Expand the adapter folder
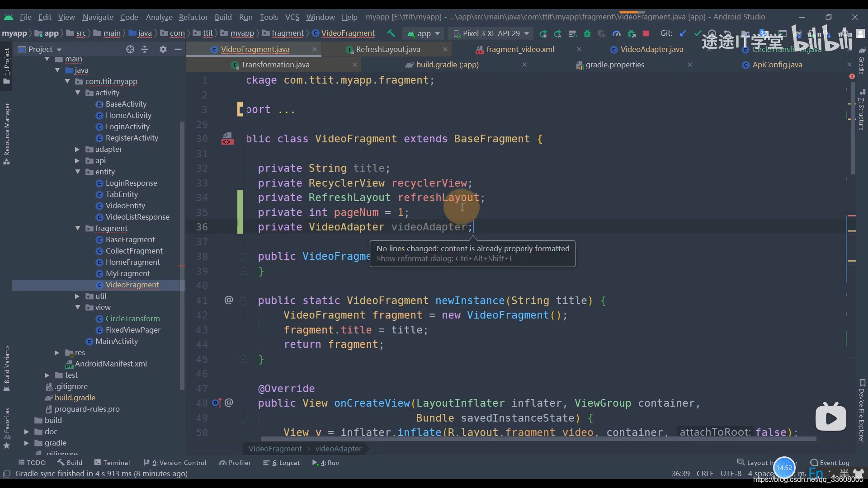Viewport: 868px width, 488px height. (x=77, y=149)
